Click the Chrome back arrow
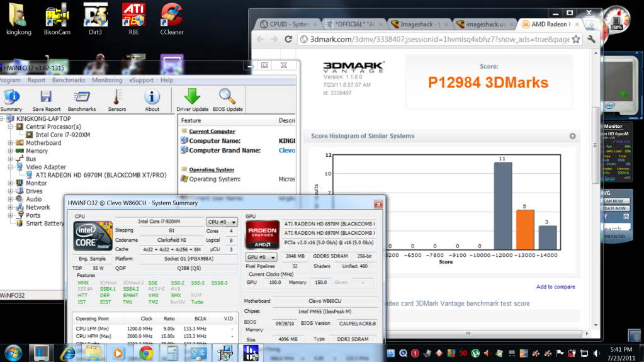 point(260,39)
